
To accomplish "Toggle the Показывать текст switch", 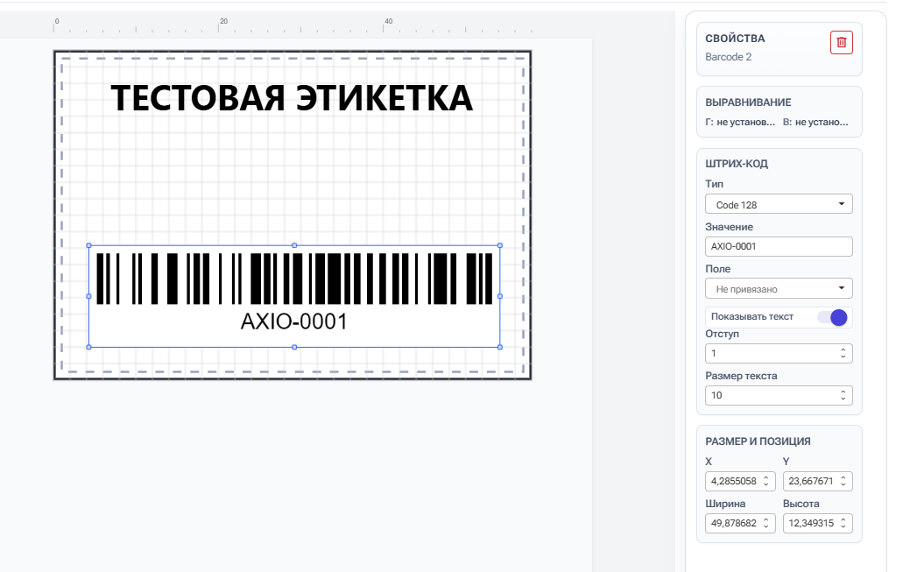I will (x=832, y=317).
